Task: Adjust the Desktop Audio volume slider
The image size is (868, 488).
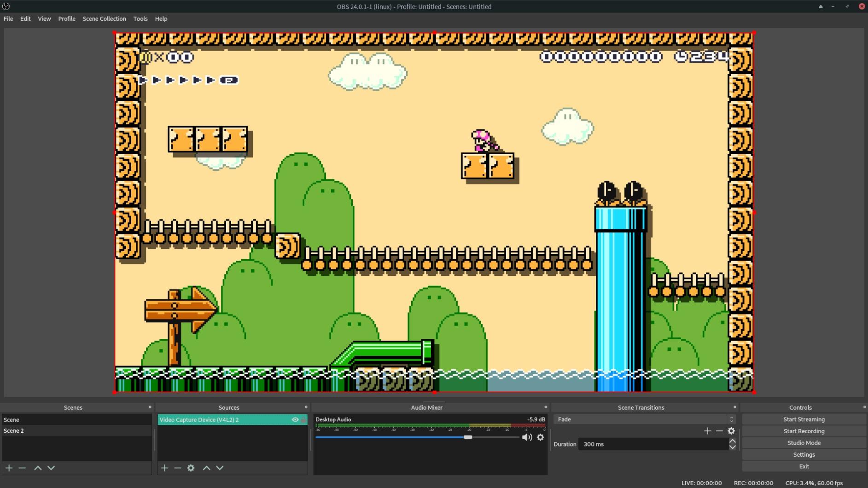Action: [x=468, y=437]
